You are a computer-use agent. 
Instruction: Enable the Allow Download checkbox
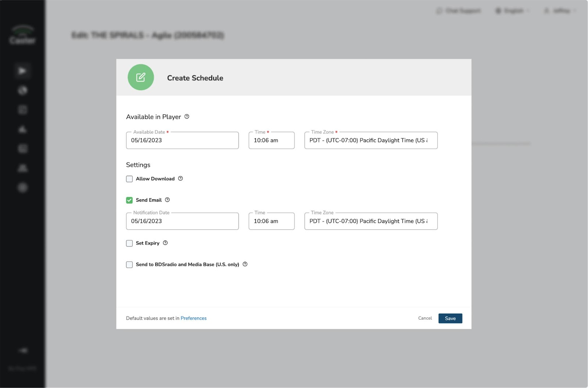tap(129, 179)
